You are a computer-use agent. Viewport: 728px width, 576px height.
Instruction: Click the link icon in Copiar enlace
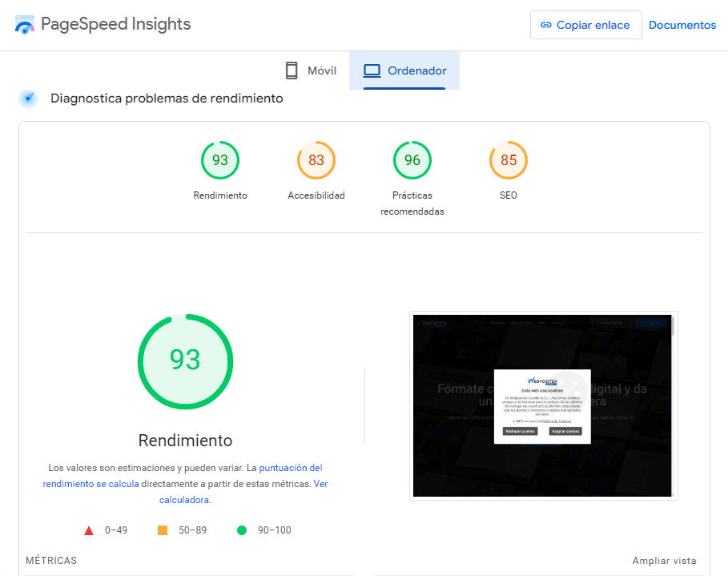[546, 25]
